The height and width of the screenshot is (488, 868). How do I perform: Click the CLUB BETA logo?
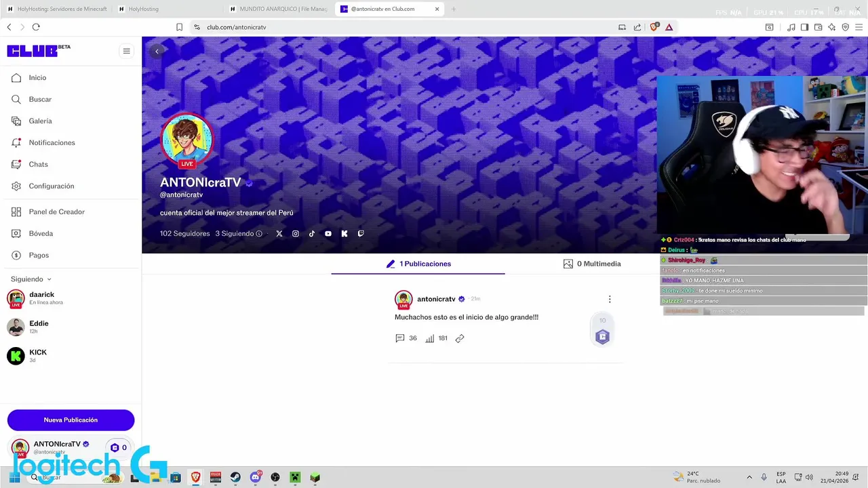coord(39,51)
